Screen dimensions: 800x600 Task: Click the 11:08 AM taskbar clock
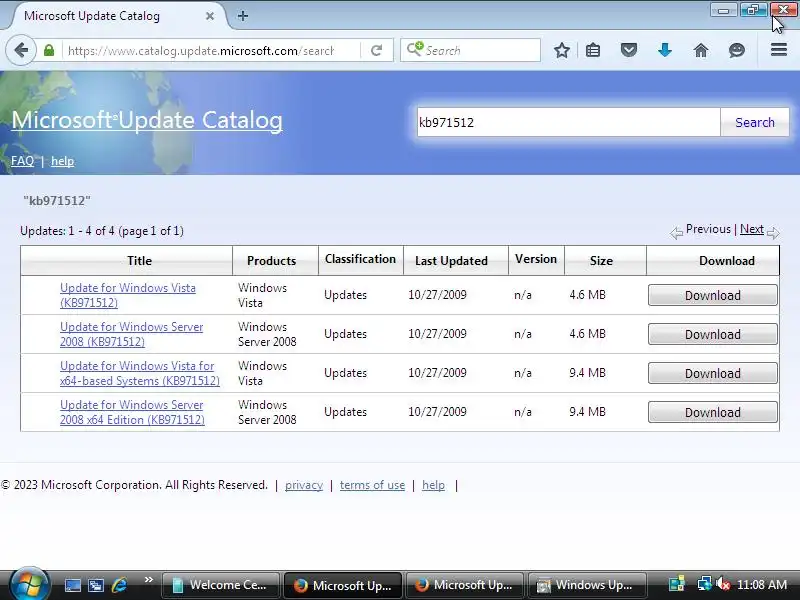click(x=762, y=585)
